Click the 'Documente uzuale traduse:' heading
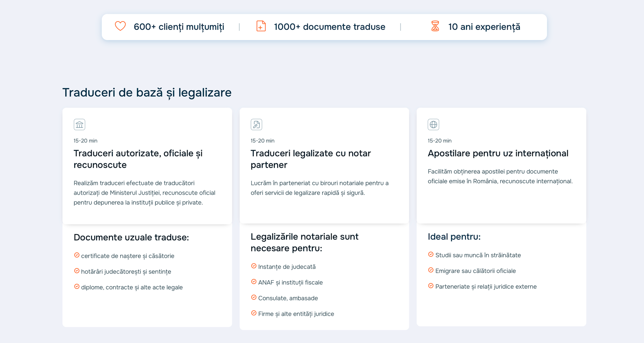 click(x=131, y=237)
